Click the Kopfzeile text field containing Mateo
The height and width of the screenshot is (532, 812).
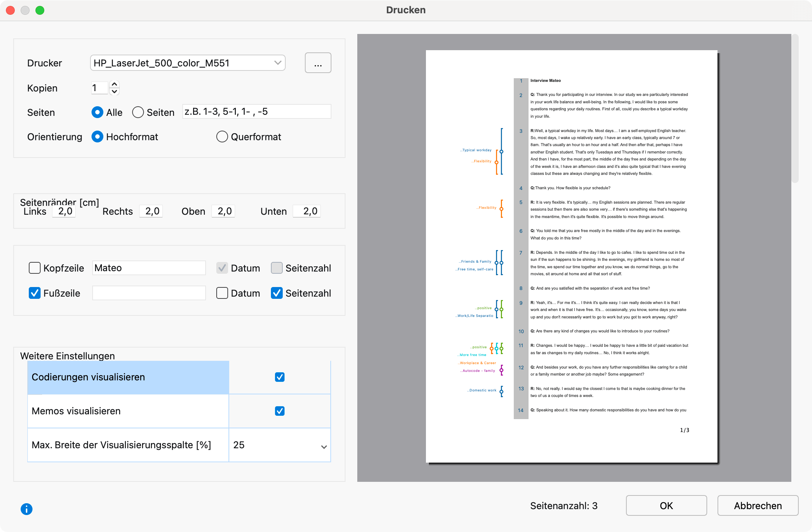click(149, 268)
